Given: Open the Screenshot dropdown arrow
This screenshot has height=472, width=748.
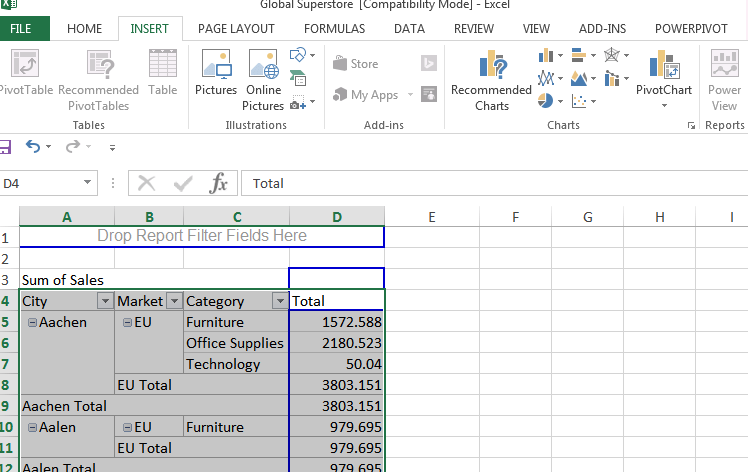Looking at the screenshot, I should tap(312, 101).
